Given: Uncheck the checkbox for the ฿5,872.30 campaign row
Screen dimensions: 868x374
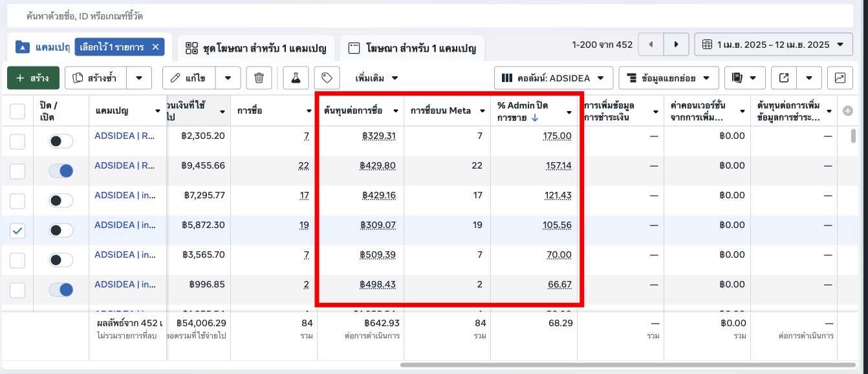Looking at the screenshot, I should click(17, 231).
